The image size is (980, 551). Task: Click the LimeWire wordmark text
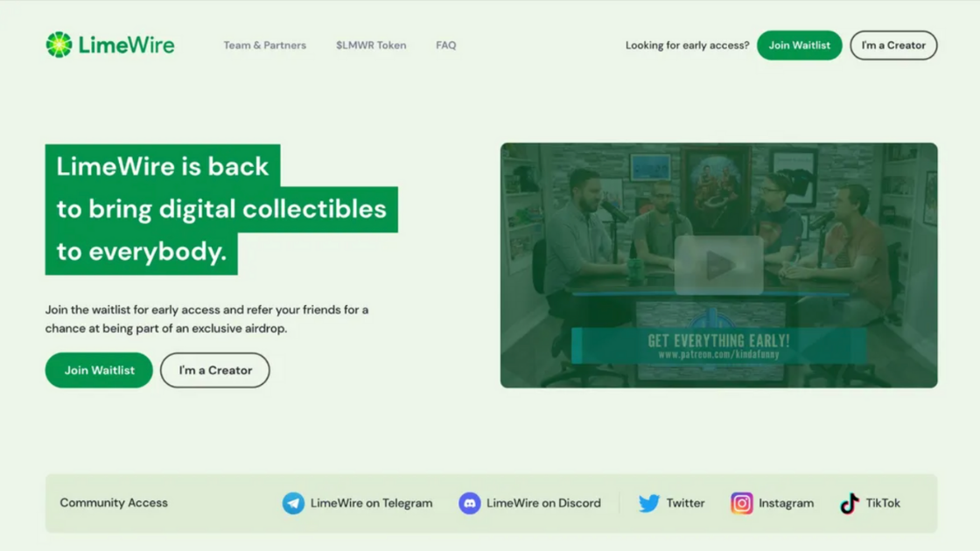tap(126, 45)
